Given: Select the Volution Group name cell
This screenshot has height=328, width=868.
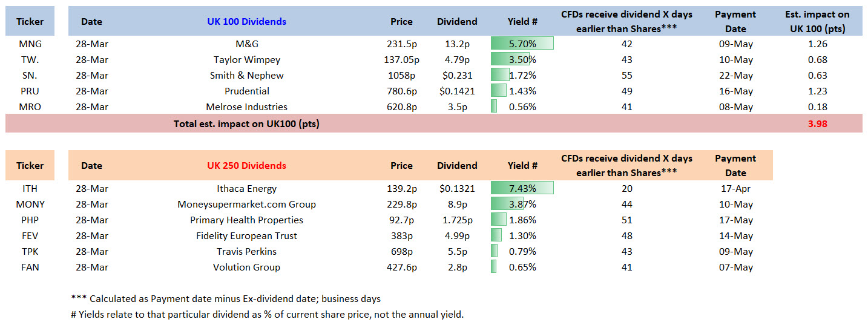Looking at the screenshot, I should [x=246, y=267].
